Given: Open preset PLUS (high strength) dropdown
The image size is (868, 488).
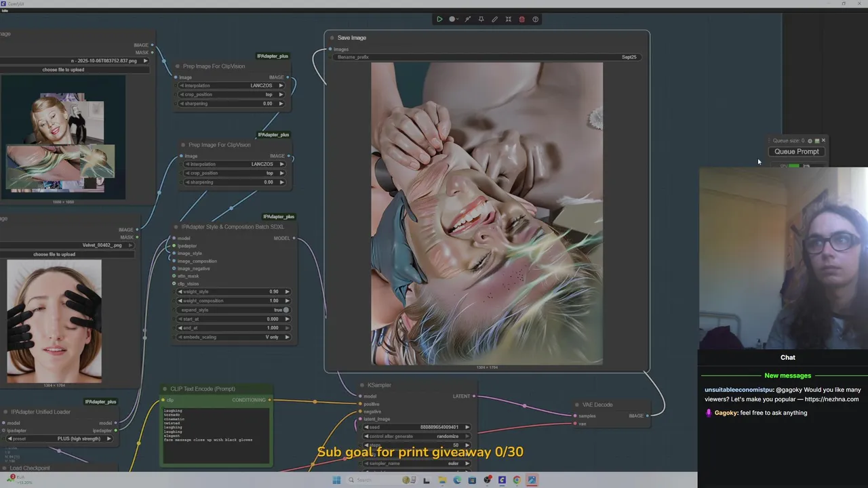Looking at the screenshot, I should coord(59,439).
